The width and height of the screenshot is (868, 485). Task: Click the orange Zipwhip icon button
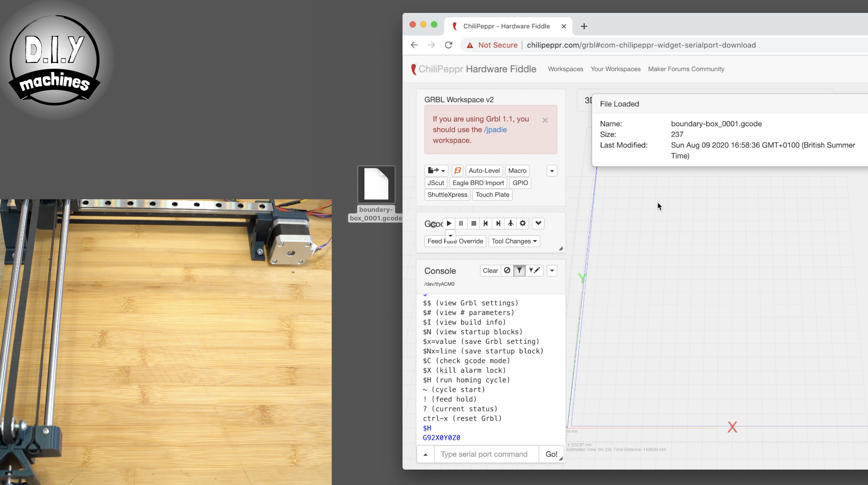pos(458,170)
